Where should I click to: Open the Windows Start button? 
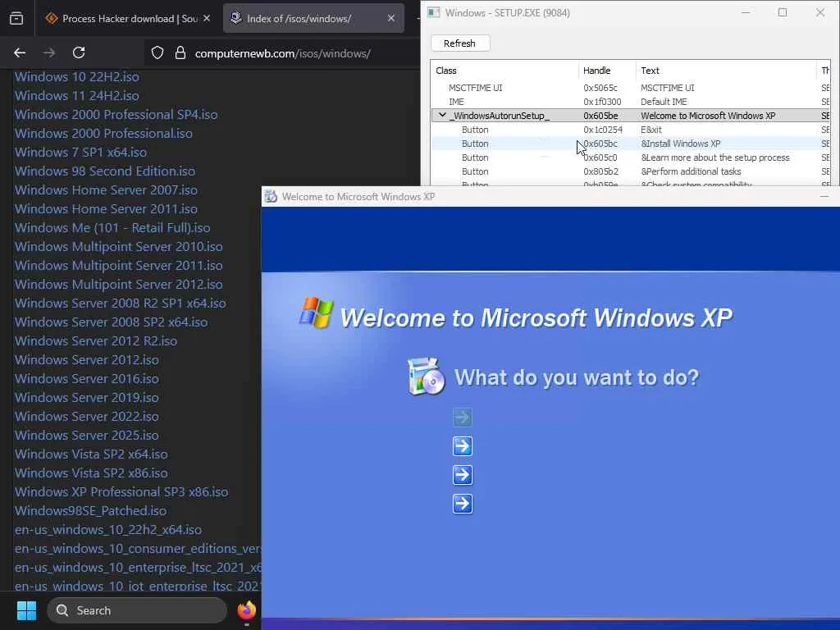[26, 610]
